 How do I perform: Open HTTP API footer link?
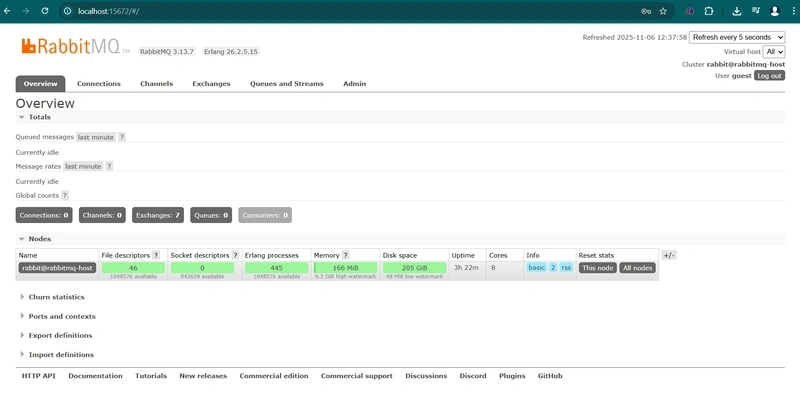pyautogui.click(x=38, y=376)
